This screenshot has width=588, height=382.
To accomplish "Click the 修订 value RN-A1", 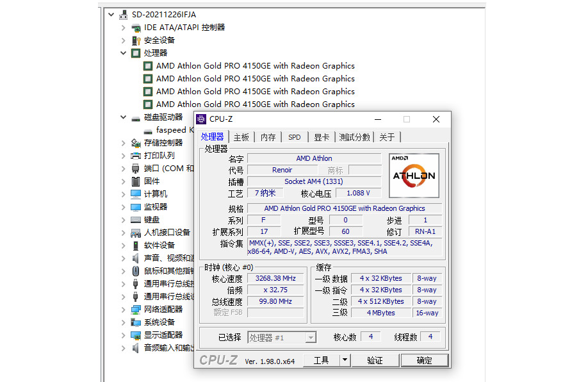I will [425, 231].
